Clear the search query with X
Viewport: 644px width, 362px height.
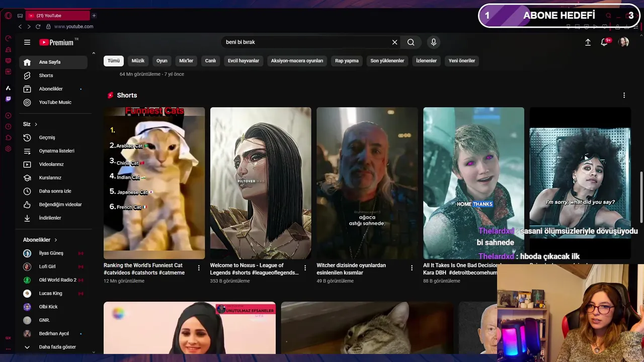coord(394,42)
